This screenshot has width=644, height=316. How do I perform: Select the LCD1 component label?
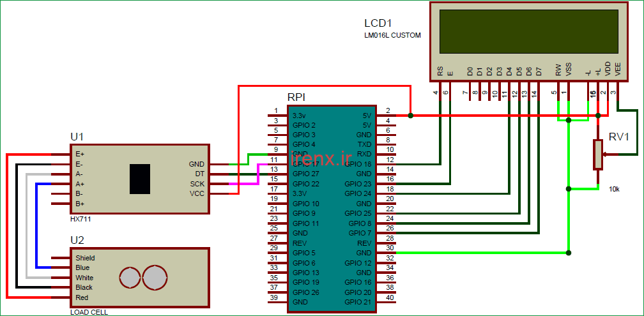378,23
